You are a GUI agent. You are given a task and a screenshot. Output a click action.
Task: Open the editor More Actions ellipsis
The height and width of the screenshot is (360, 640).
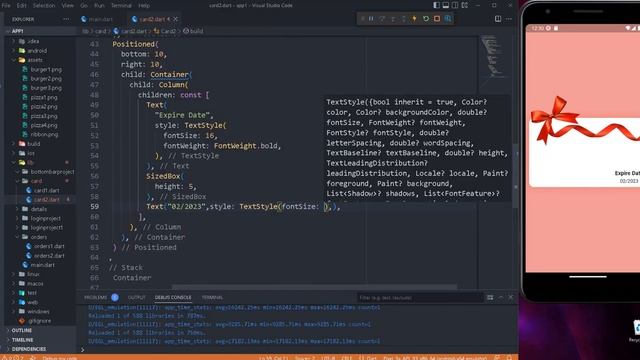tap(509, 19)
